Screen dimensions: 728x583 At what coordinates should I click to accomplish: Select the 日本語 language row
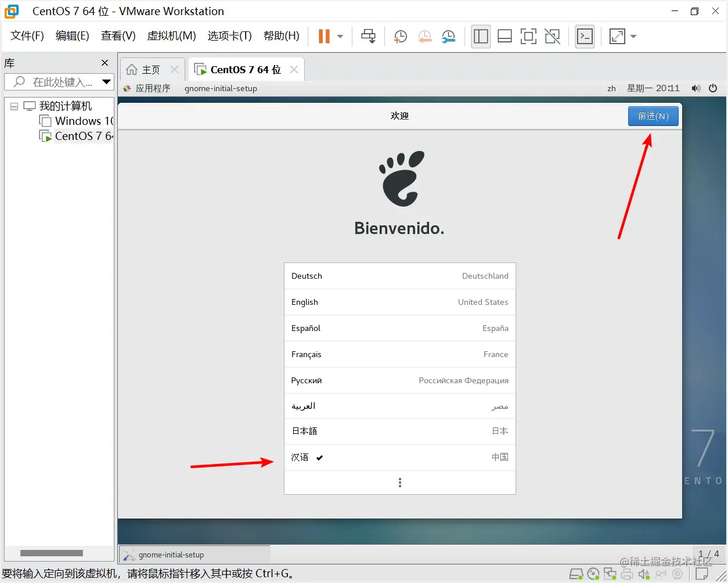(400, 431)
